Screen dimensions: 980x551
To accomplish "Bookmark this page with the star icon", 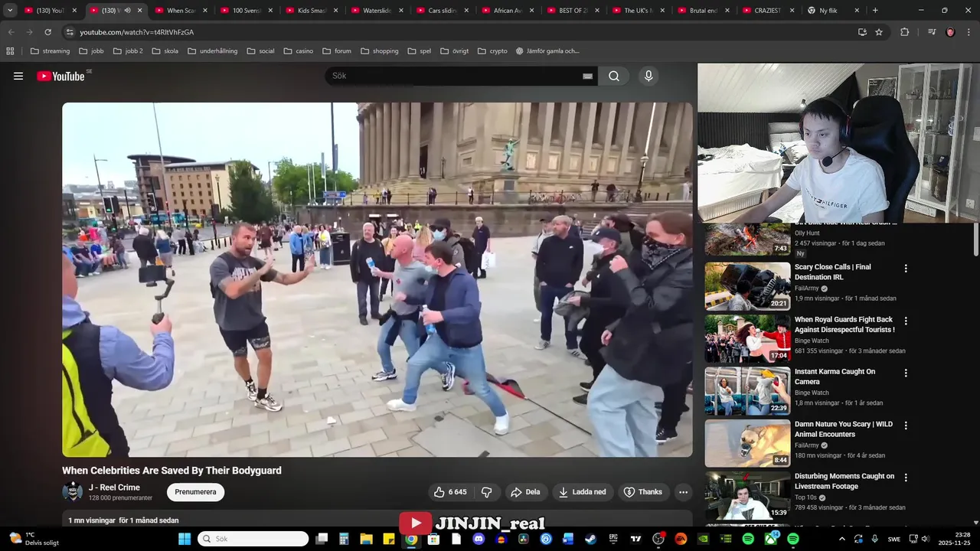I will tap(879, 32).
